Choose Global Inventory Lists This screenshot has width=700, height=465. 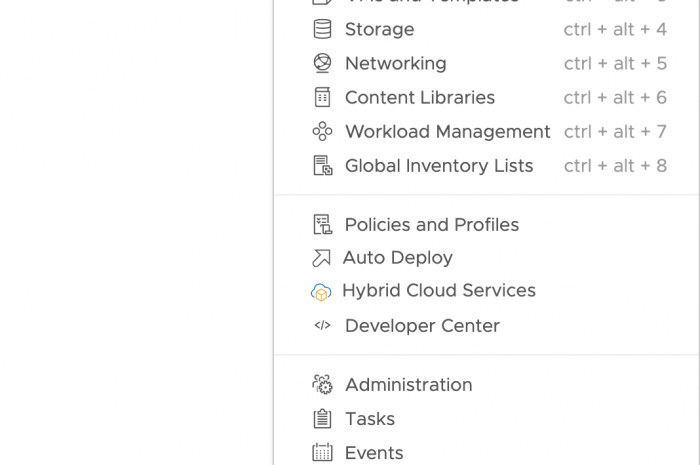point(438,166)
